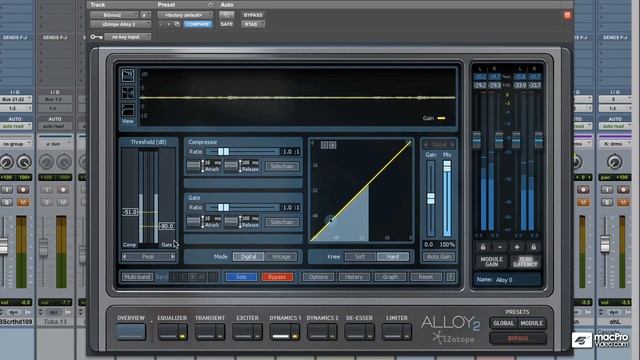Click record enable on leftmost mixer channel
Viewport: 640px width, 360px height.
23,190
